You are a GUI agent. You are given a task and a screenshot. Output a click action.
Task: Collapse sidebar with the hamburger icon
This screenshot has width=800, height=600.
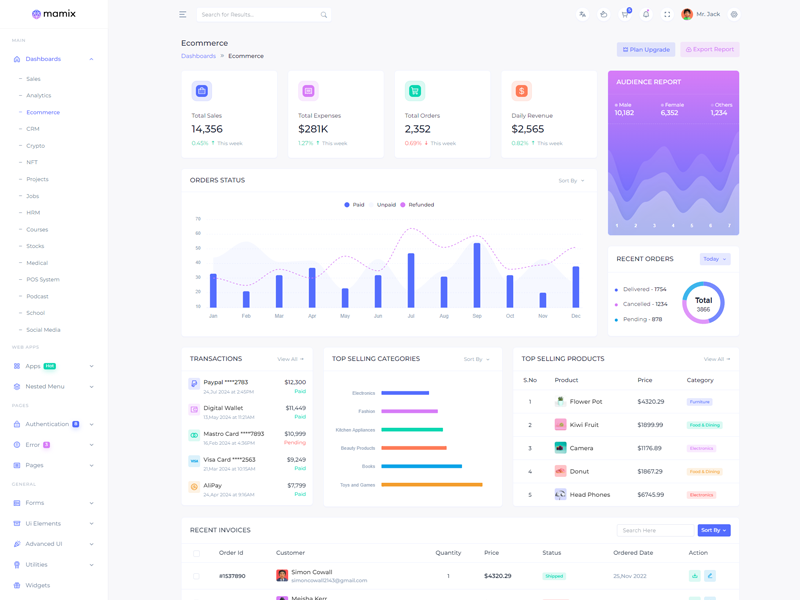coord(182,15)
